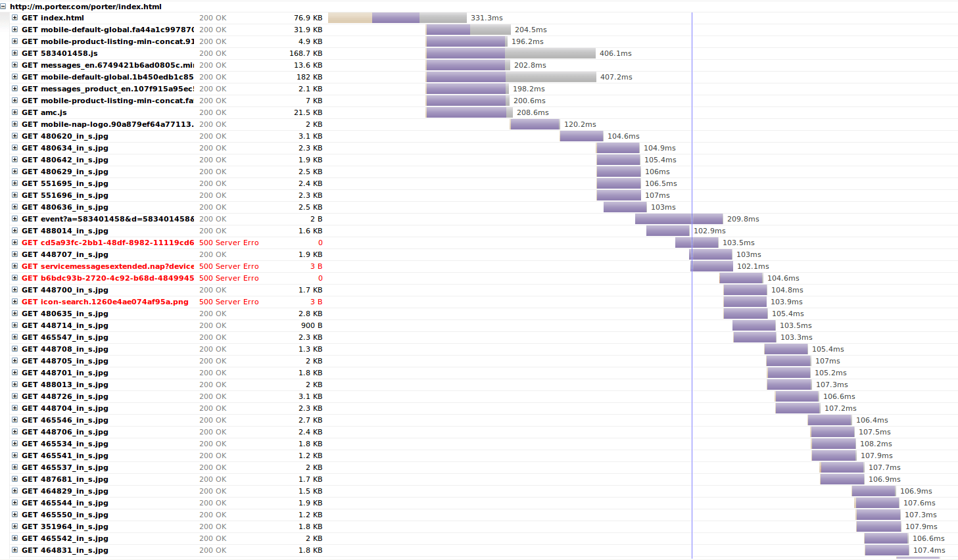Expand the GET 464831_in_s.jpg request

point(14,550)
